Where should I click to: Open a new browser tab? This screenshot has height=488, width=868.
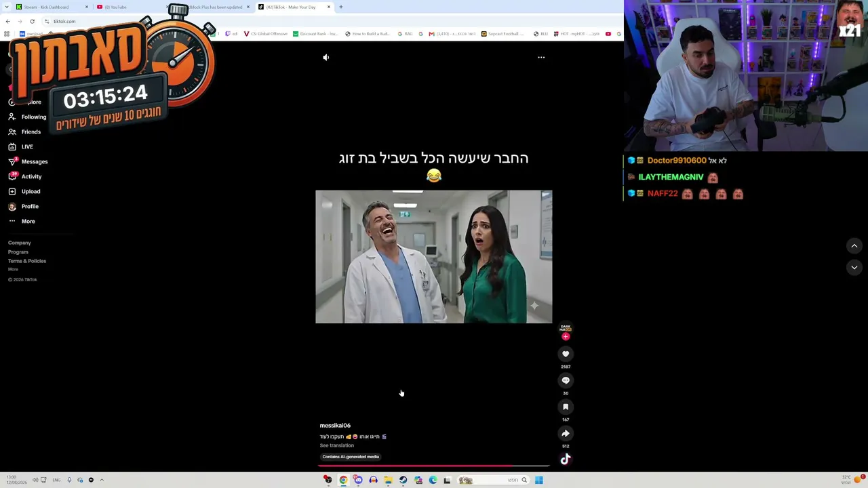341,7
